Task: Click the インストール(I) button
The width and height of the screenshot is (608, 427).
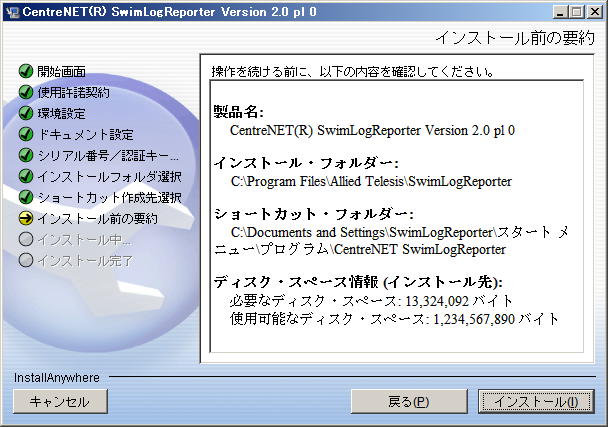Action: 536,401
